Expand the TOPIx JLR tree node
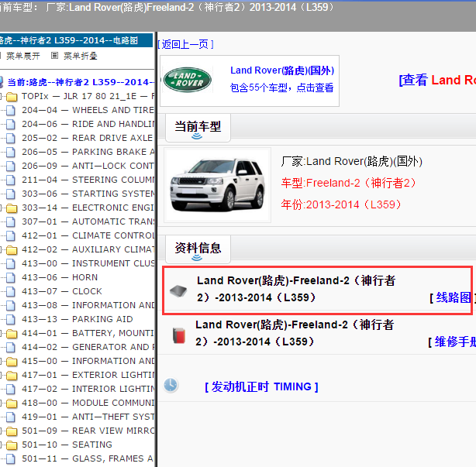 (x=1, y=97)
